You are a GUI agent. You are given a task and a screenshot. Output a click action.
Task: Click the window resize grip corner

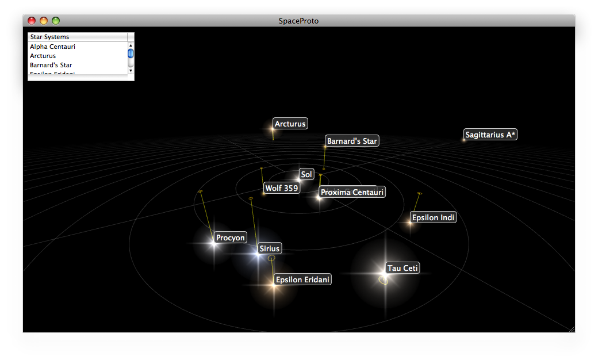tap(572, 329)
